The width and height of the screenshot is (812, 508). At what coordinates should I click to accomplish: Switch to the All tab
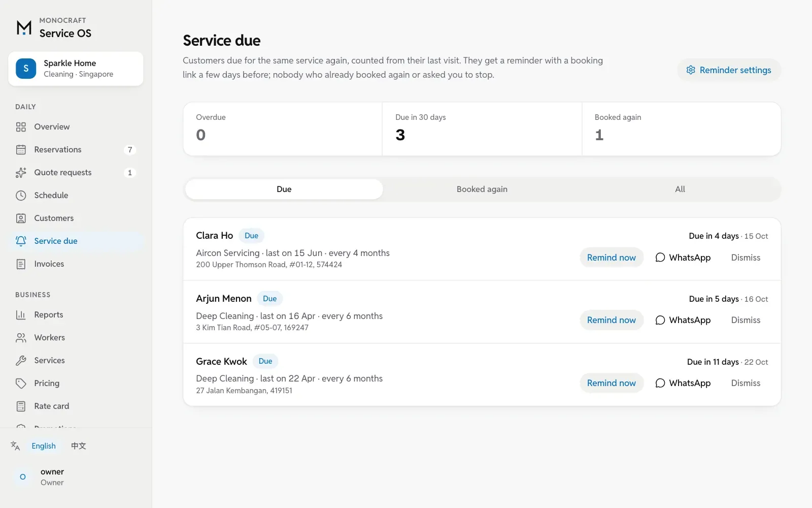pos(680,189)
